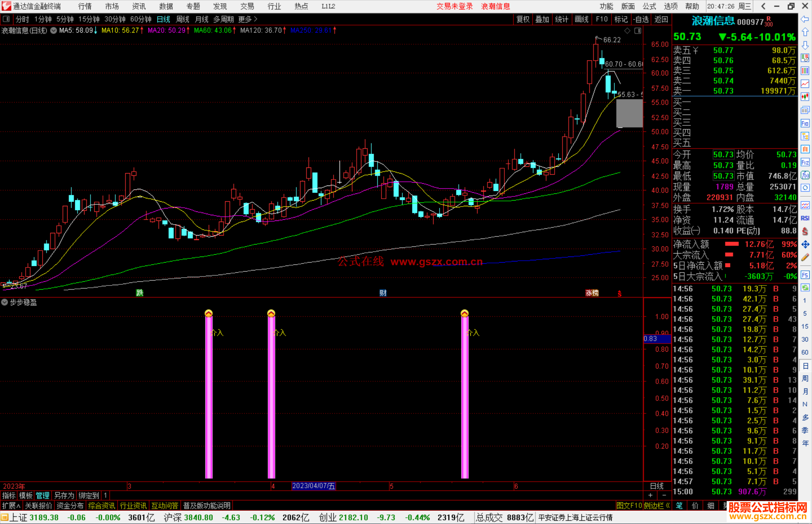Click the 2023/04/07/五 date marker on timeline
The width and height of the screenshot is (812, 524).
314,486
